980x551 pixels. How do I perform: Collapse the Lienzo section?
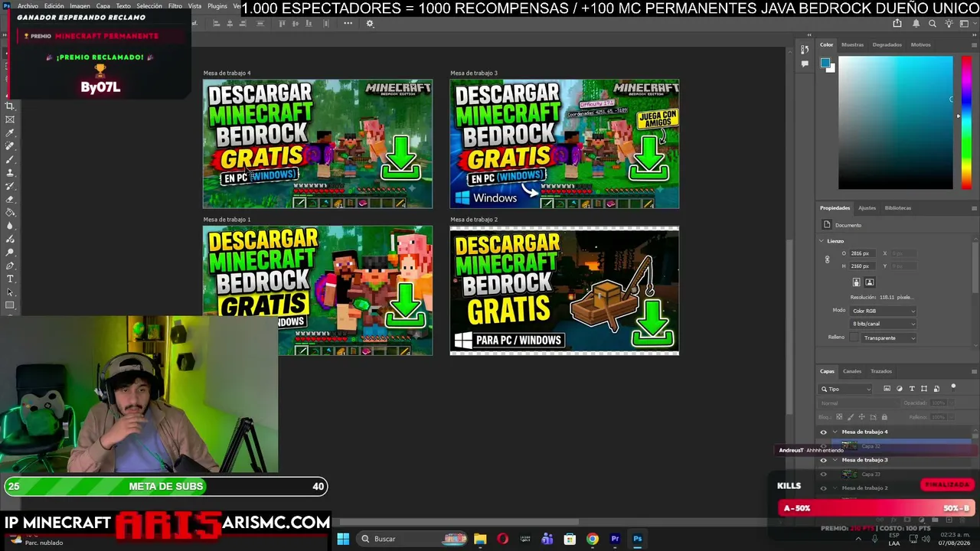(822, 241)
